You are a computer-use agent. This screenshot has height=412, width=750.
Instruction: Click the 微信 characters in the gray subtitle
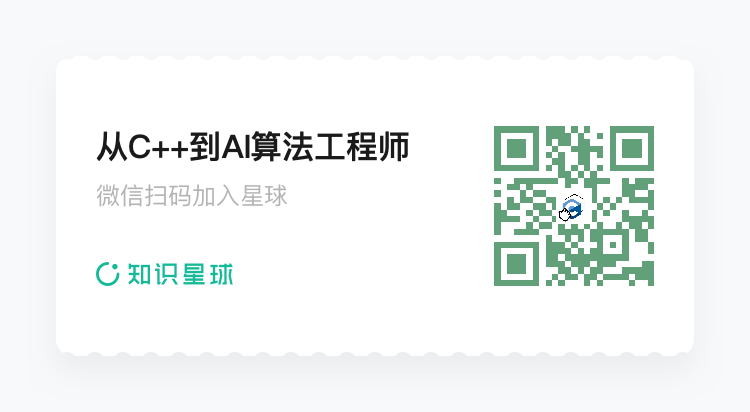[x=120, y=195]
